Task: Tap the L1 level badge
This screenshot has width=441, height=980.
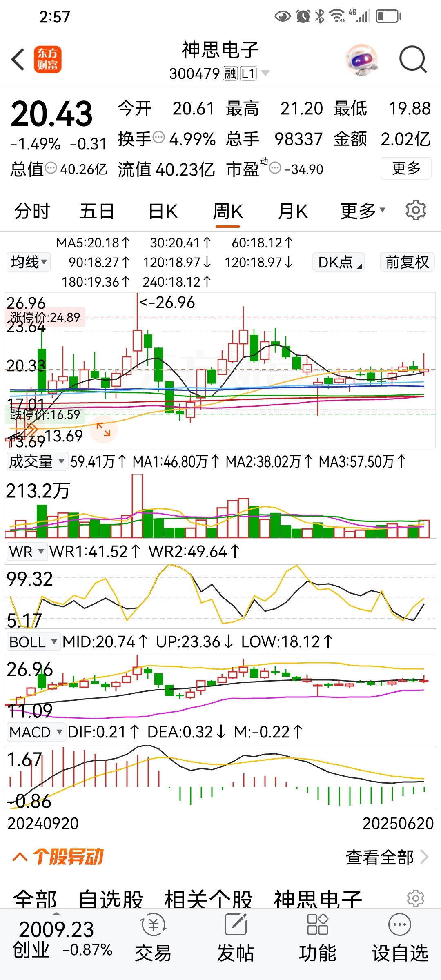Action: point(248,73)
